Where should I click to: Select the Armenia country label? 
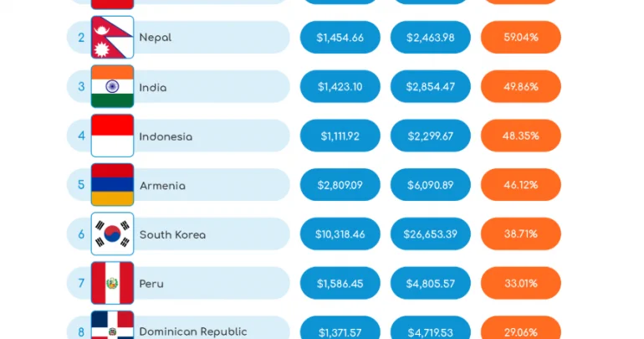[x=162, y=186]
